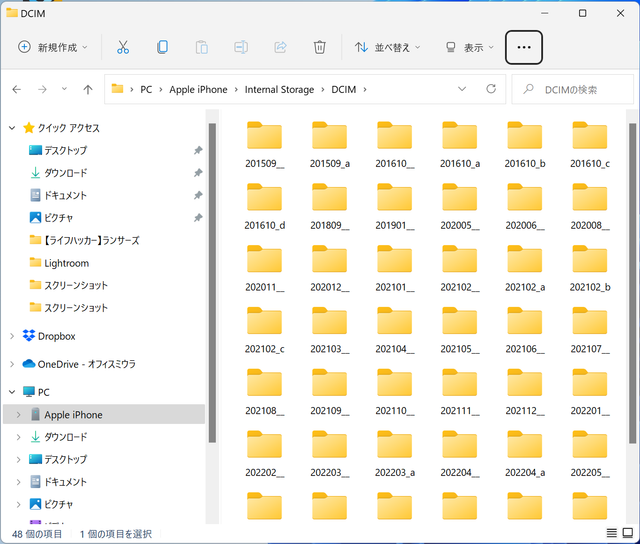640x544 pixels.
Task: Click the Back navigation arrow
Action: [16, 89]
